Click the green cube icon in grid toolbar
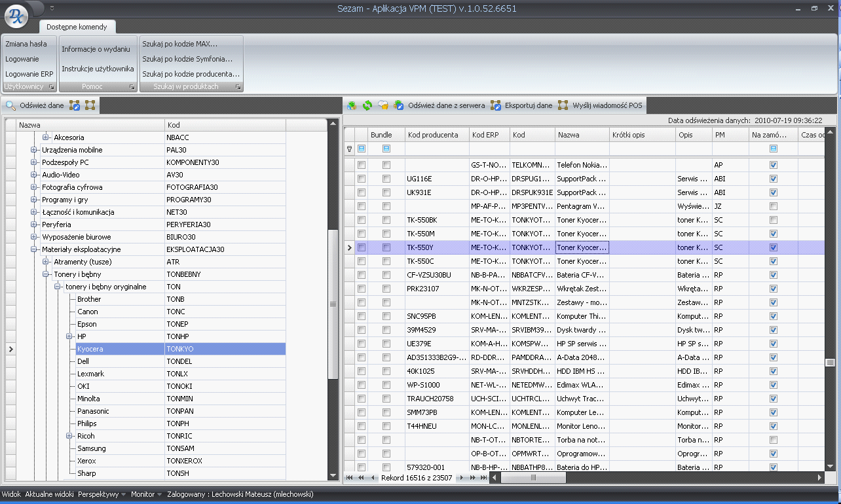The width and height of the screenshot is (841, 504). [x=352, y=105]
